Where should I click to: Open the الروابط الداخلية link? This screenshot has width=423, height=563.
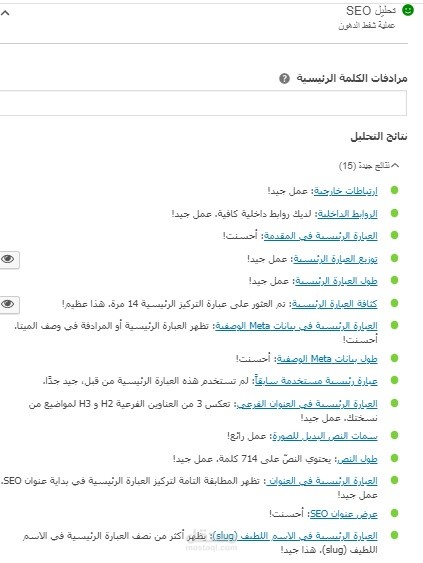(x=347, y=214)
